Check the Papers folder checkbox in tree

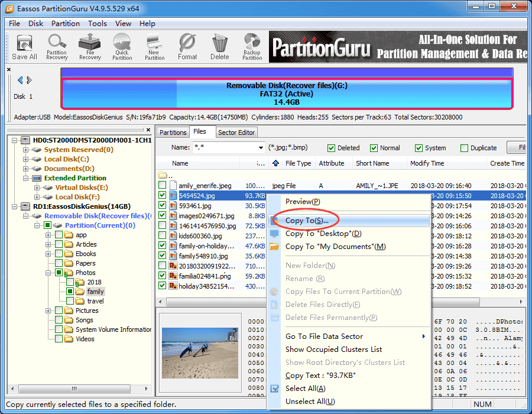[59, 263]
